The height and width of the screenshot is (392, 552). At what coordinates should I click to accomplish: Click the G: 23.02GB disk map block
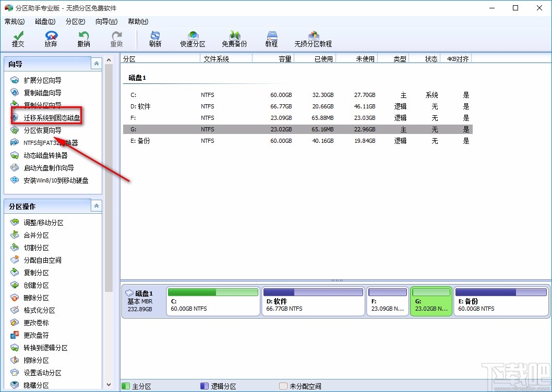point(431,302)
